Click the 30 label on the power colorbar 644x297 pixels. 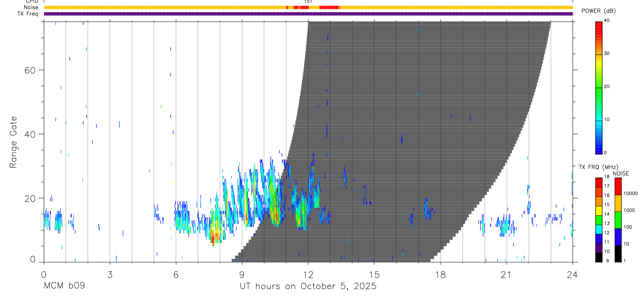[x=607, y=53]
